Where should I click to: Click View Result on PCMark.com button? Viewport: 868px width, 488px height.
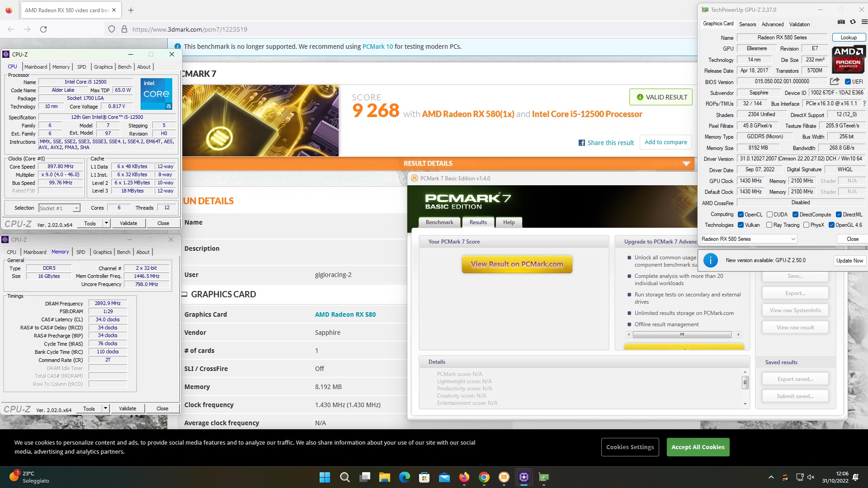click(517, 264)
